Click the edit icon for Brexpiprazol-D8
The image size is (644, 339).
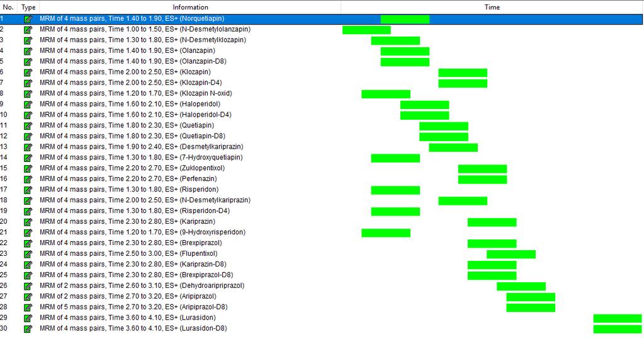pyautogui.click(x=28, y=275)
